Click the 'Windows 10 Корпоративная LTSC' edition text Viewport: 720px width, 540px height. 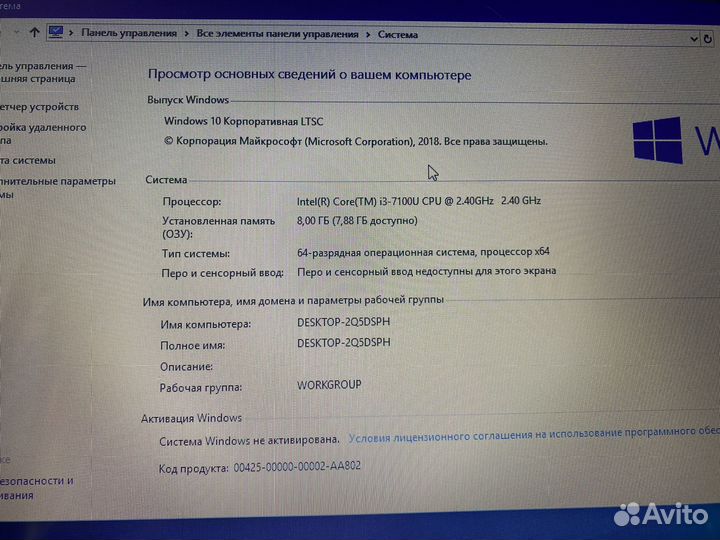243,121
